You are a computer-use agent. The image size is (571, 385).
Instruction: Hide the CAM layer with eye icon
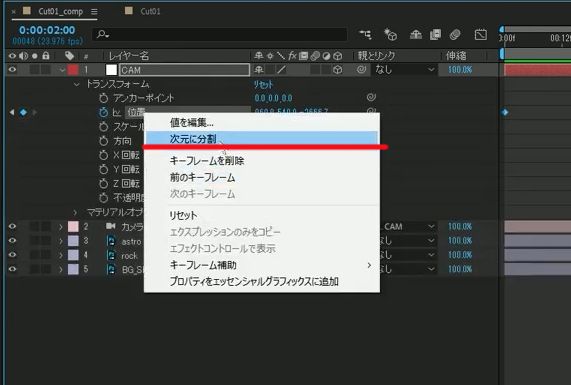tap(12, 70)
